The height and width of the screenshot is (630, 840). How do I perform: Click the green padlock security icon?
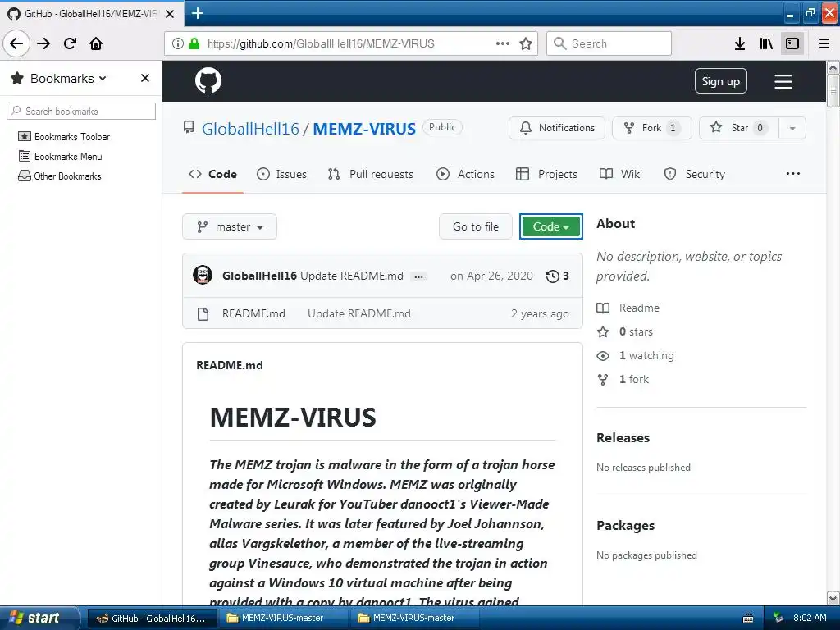point(194,43)
